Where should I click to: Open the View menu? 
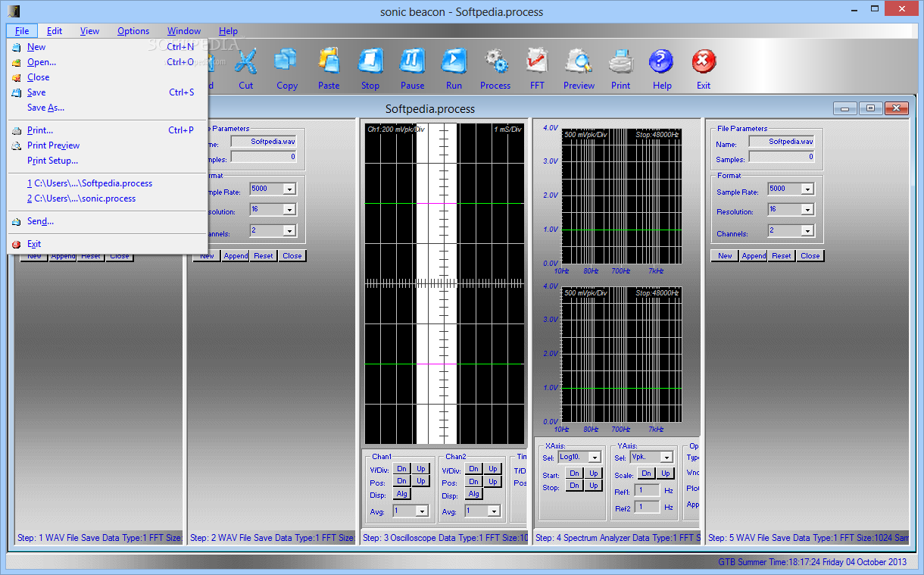point(90,31)
